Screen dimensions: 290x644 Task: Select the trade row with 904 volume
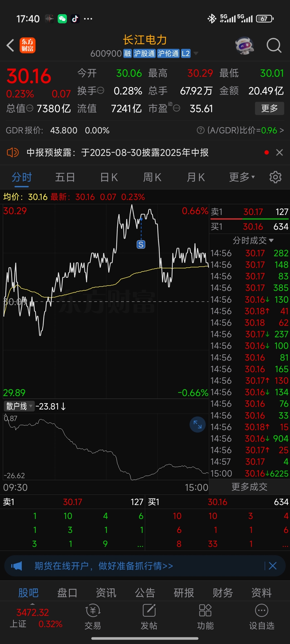click(x=249, y=438)
